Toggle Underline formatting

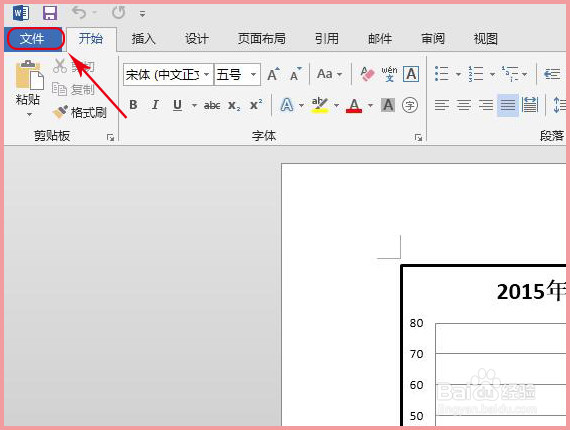[x=177, y=105]
